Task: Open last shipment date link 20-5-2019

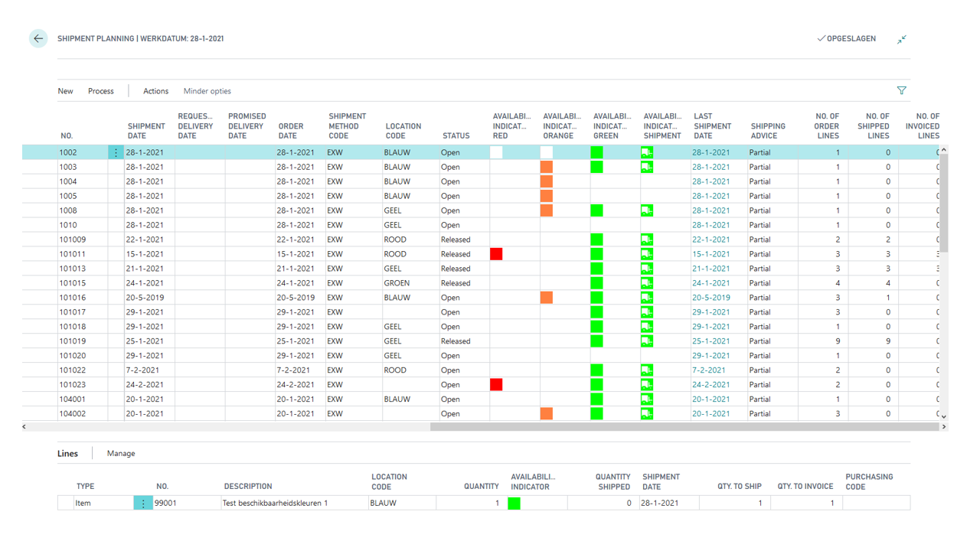Action: pos(710,298)
